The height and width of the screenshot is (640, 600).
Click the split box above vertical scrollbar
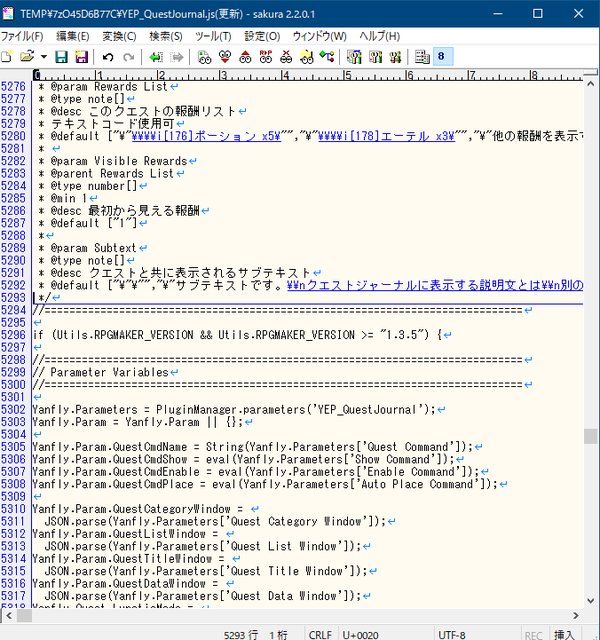(x=590, y=72)
